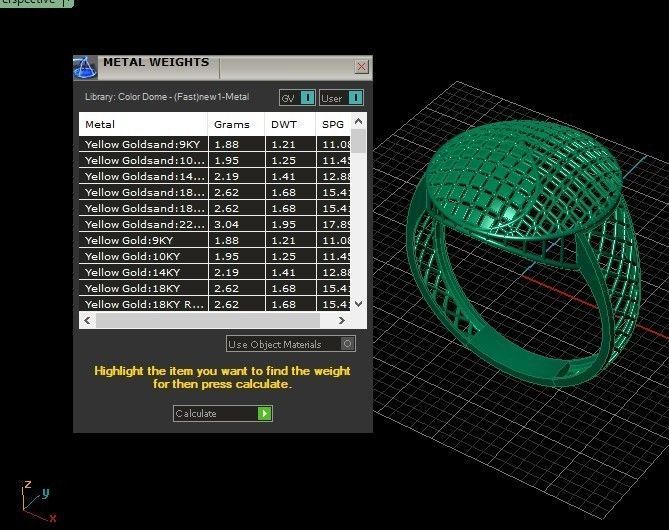Close the Metal Weights dialog
The image size is (669, 530).
click(361, 67)
